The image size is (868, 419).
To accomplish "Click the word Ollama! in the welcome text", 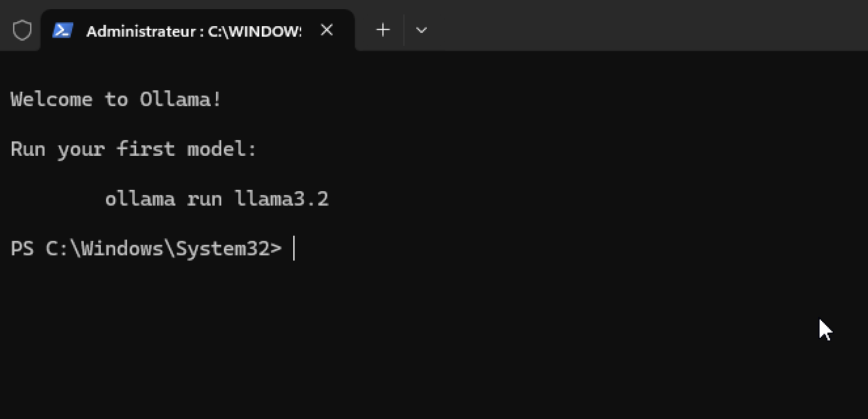I will 181,100.
